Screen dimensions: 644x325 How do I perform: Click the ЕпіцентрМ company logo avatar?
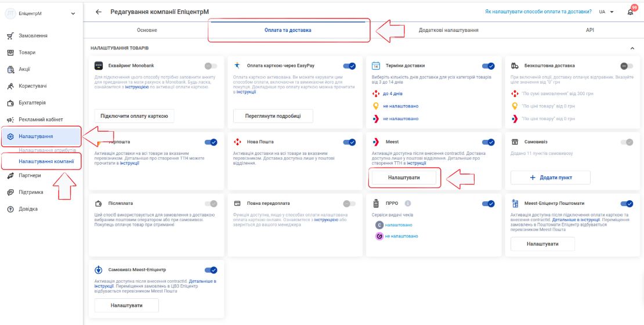click(x=10, y=13)
